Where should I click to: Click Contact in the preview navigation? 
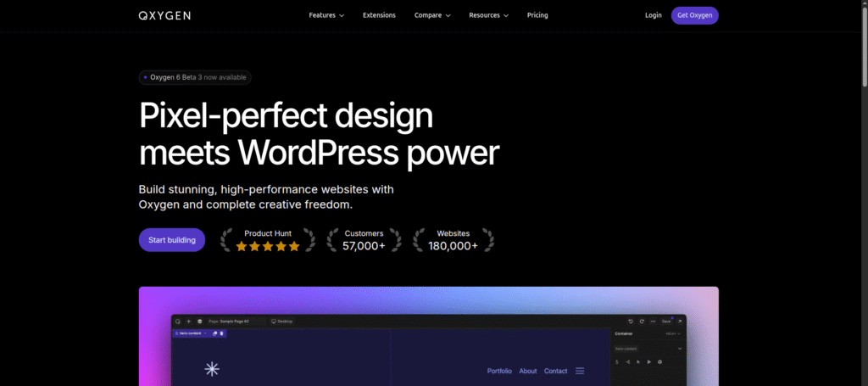pos(556,371)
